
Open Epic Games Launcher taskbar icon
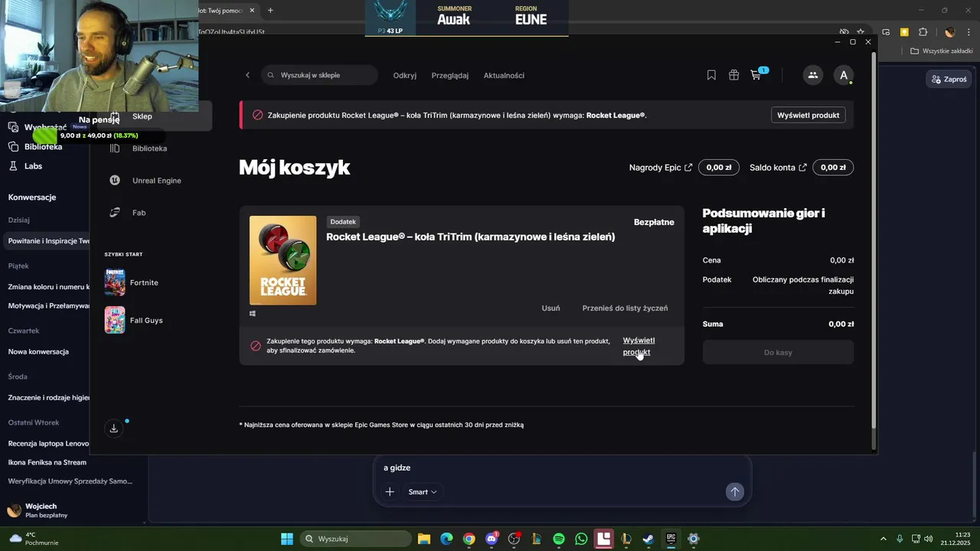(671, 539)
